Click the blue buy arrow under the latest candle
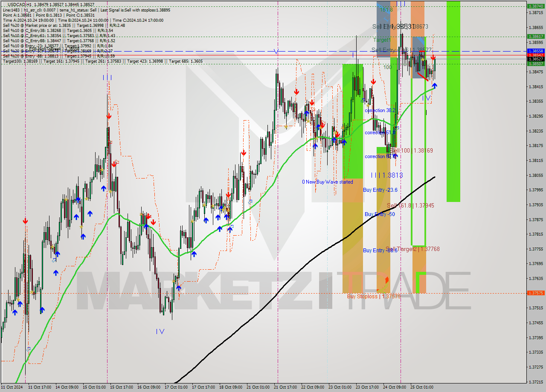The height and width of the screenshot is (392, 546). (x=434, y=86)
